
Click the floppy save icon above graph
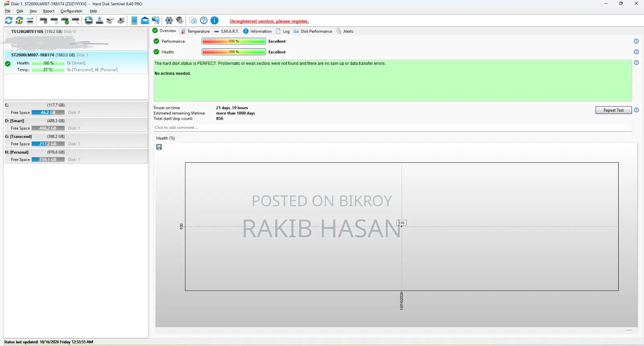click(x=159, y=147)
